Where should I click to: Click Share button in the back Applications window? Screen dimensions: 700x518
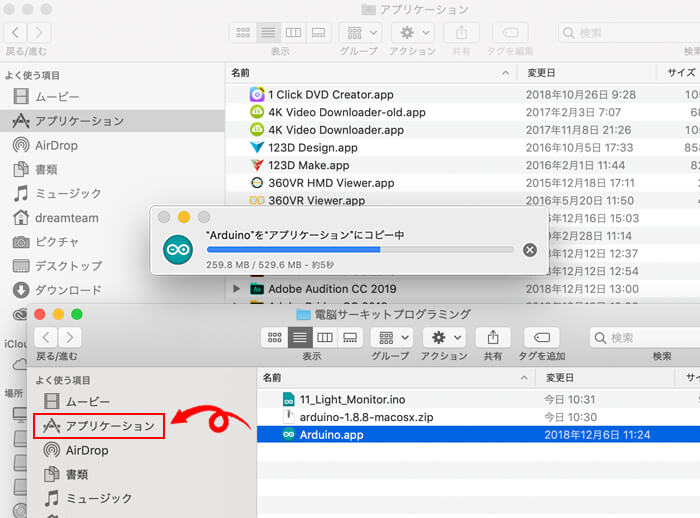[x=462, y=32]
